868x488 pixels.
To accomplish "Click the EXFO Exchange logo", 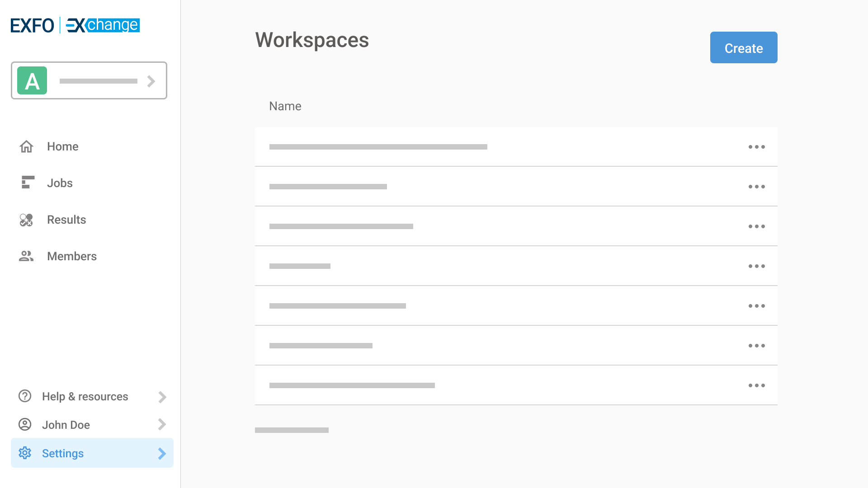I will click(x=75, y=25).
